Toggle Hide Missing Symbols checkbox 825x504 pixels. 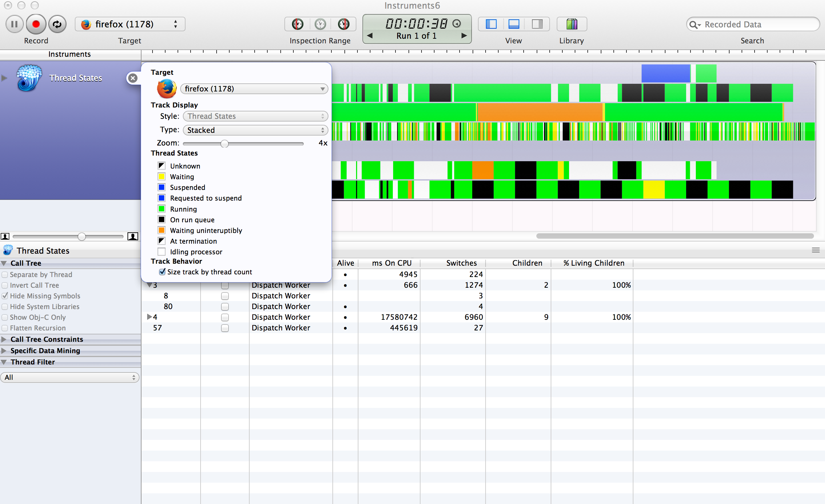click(5, 296)
